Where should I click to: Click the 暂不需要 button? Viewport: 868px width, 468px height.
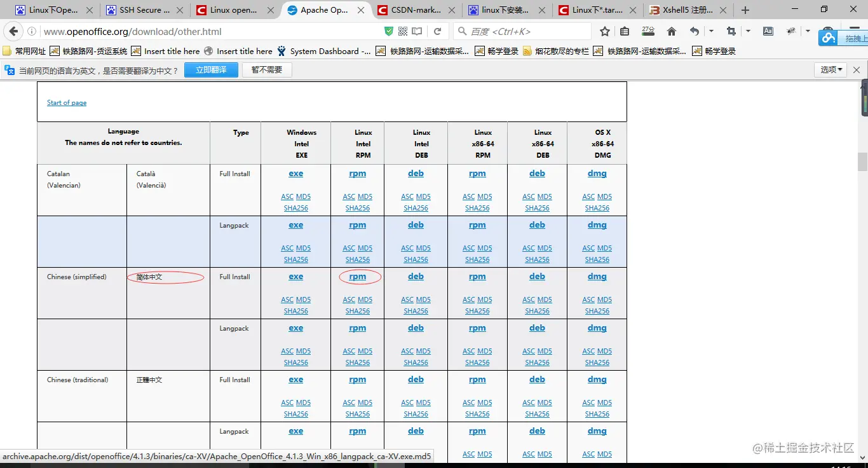pos(267,70)
